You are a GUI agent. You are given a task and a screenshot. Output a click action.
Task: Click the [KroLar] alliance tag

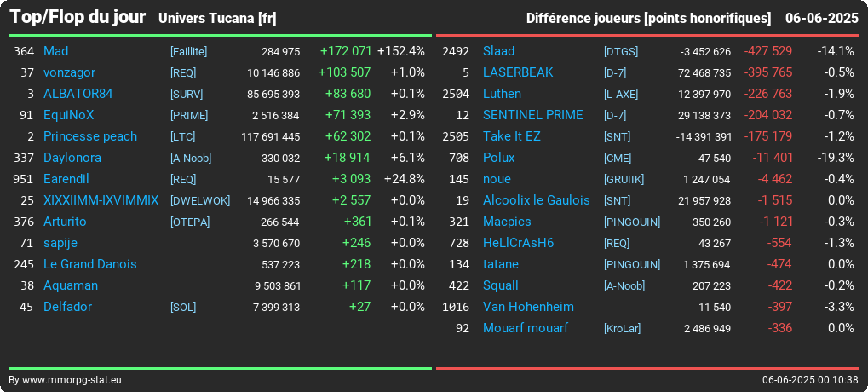pyautogui.click(x=622, y=329)
